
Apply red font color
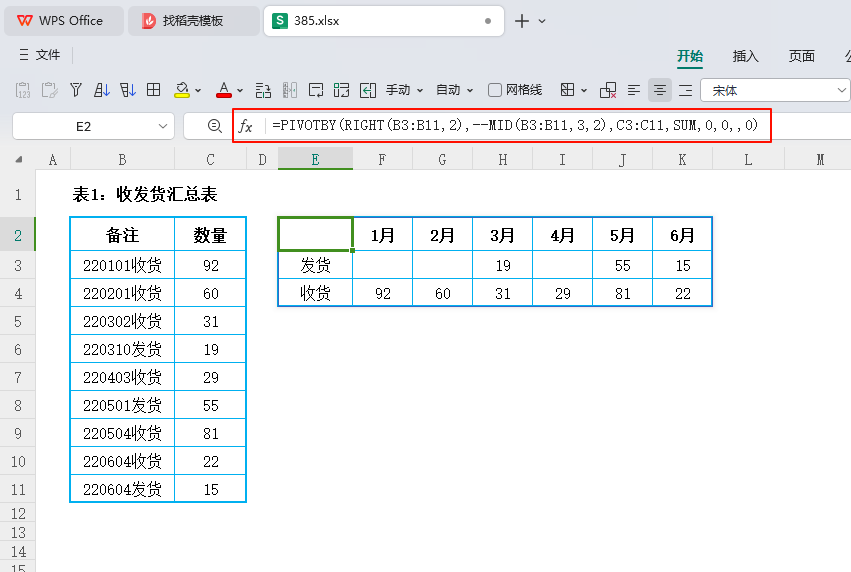[224, 90]
